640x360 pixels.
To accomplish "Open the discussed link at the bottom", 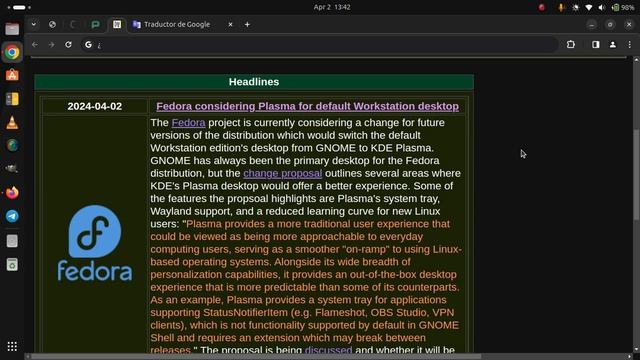I will 329,350.
